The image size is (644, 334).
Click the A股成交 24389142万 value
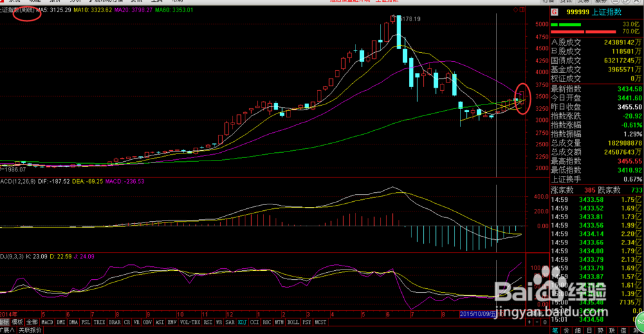tap(623, 42)
